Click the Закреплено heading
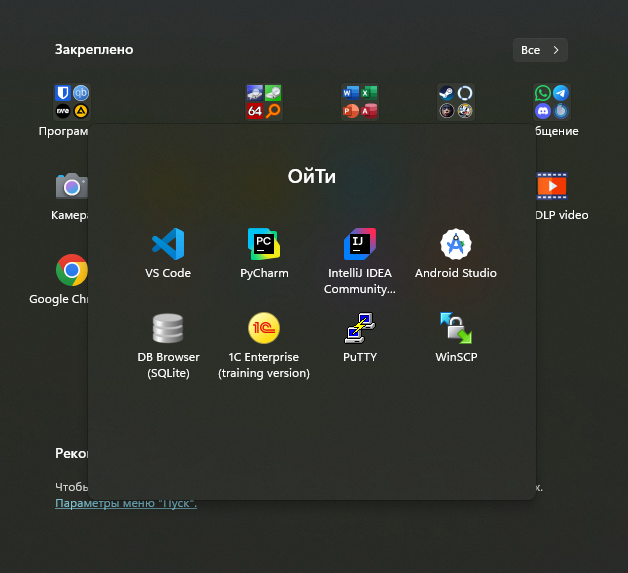 [94, 50]
